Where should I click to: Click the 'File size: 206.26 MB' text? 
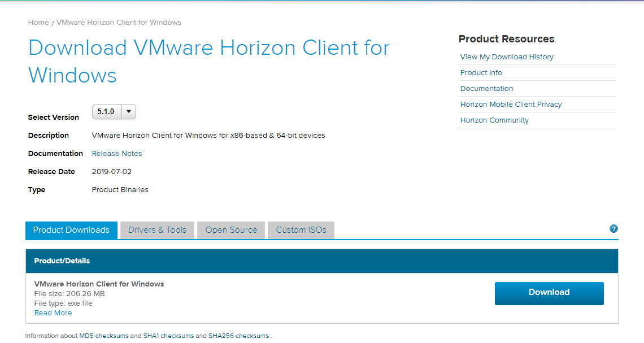[69, 294]
